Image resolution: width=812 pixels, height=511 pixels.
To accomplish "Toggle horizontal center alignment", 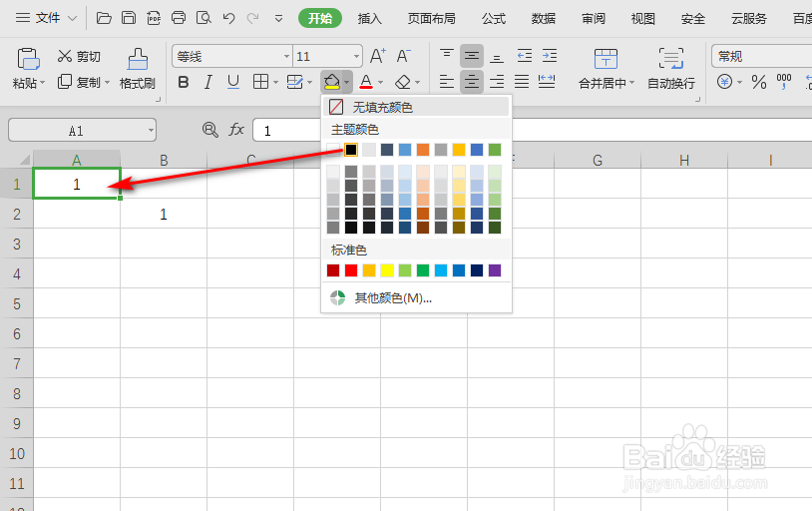I will tap(471, 82).
